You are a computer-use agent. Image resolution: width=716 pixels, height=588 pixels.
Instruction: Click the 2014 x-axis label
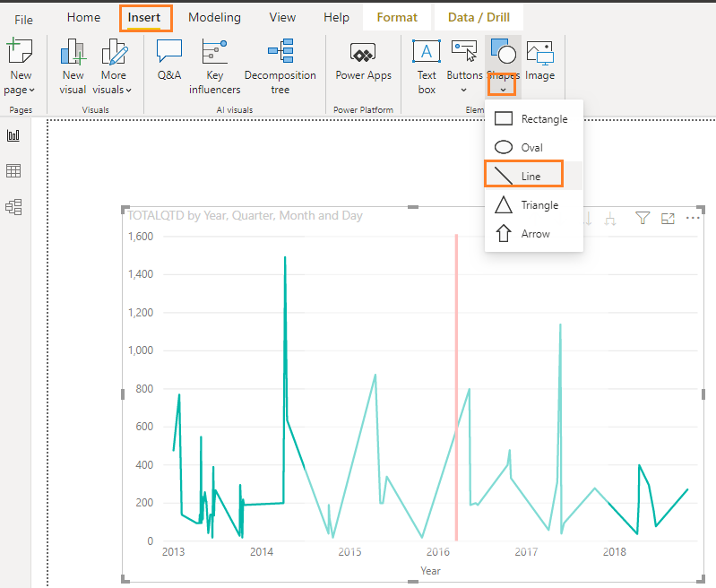262,552
